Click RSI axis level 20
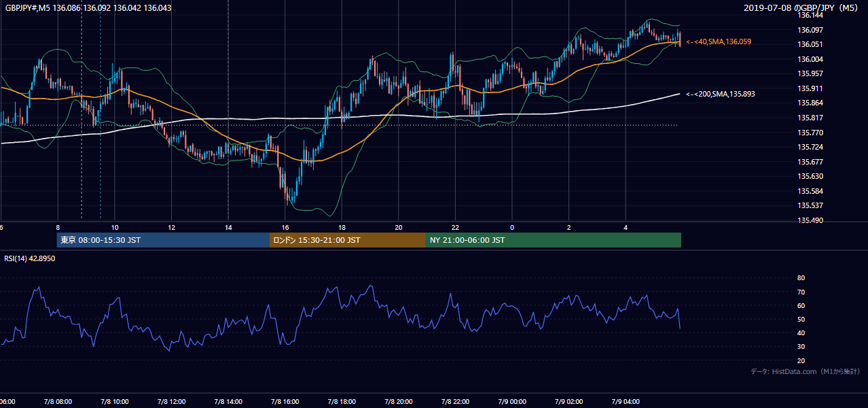 (x=801, y=360)
